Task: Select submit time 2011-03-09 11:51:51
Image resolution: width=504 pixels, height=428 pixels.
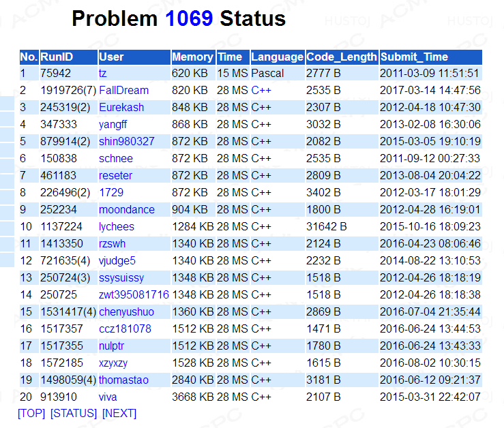Action: point(431,73)
